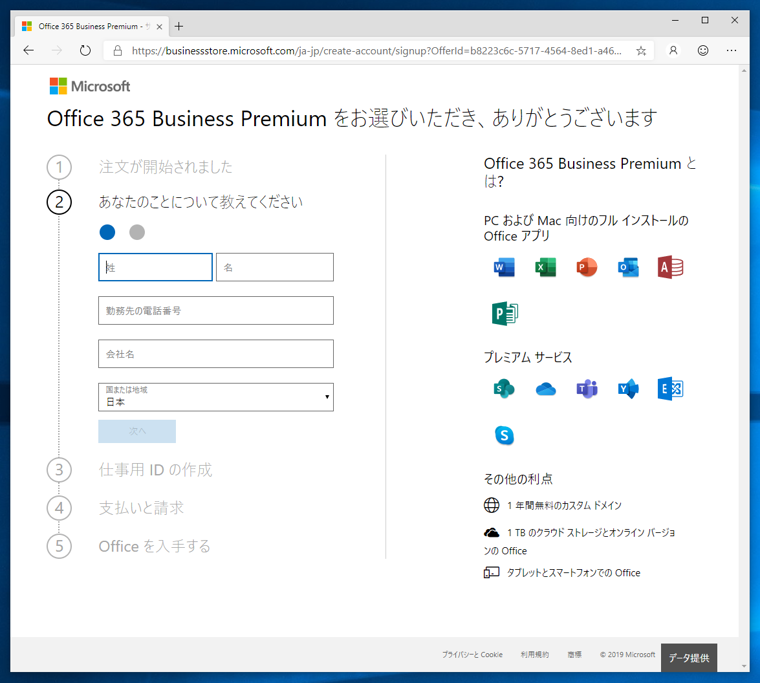This screenshot has width=760, height=683.
Task: Open the 利用規約 footer link
Action: pyautogui.click(x=535, y=654)
